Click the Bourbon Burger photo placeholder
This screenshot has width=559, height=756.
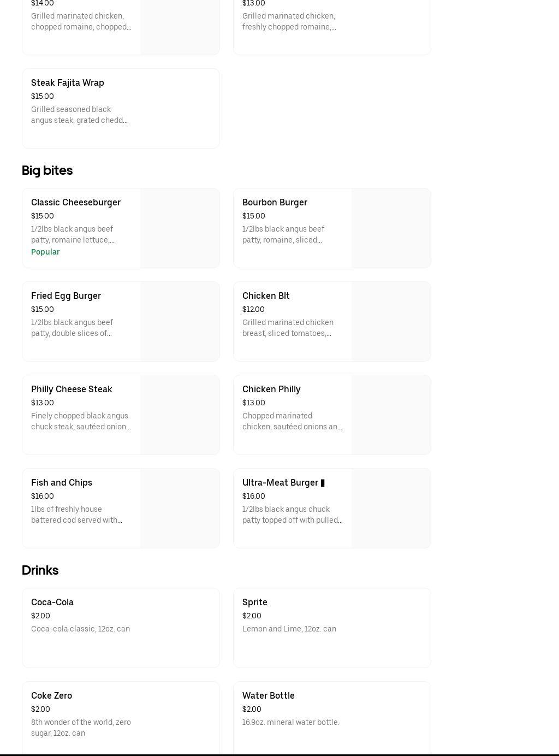391,228
